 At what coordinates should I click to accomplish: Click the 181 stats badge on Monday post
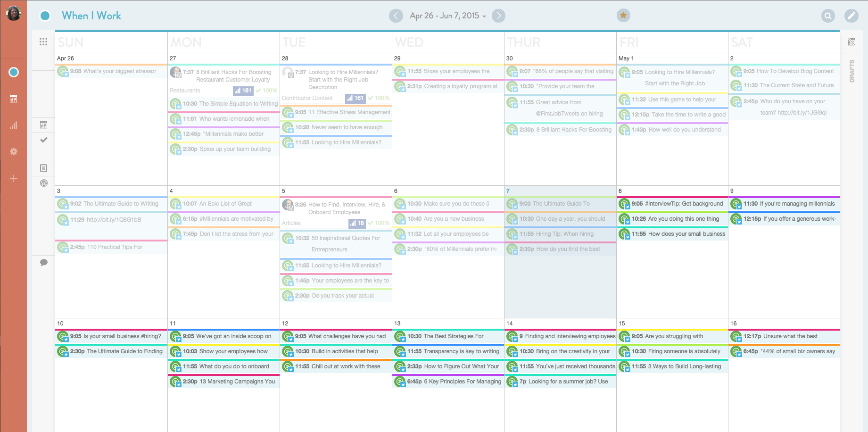pos(243,91)
